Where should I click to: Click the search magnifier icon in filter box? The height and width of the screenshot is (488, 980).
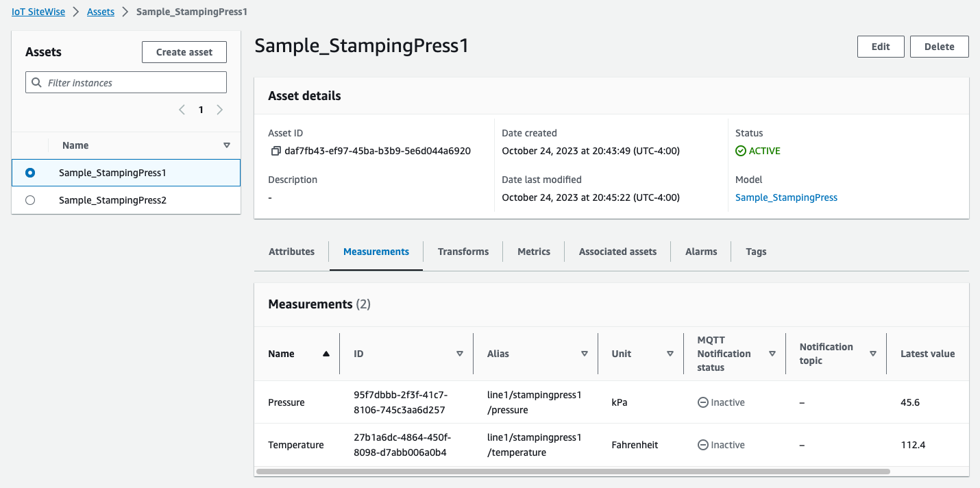pyautogui.click(x=36, y=83)
